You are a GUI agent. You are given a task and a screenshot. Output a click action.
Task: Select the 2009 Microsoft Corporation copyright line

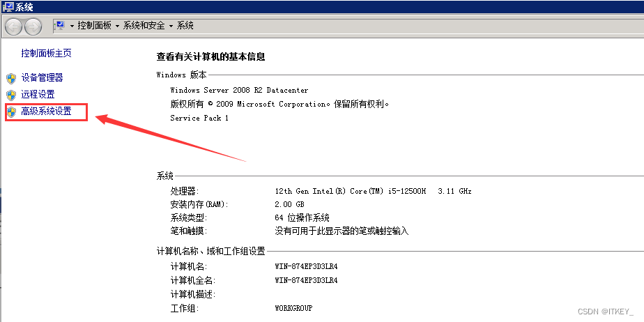pyautogui.click(x=279, y=104)
